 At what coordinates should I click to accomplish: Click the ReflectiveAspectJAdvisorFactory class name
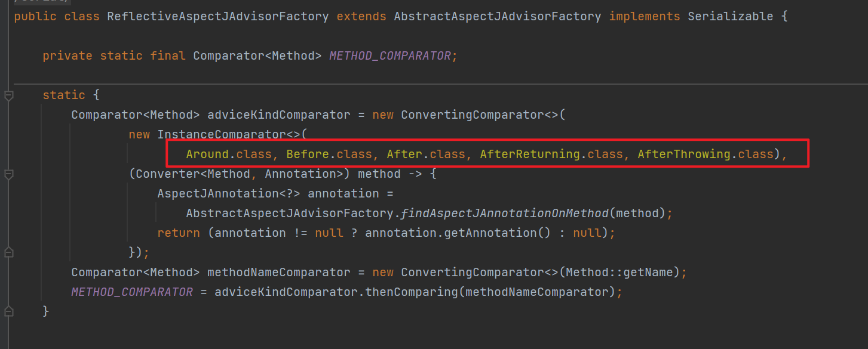click(217, 16)
